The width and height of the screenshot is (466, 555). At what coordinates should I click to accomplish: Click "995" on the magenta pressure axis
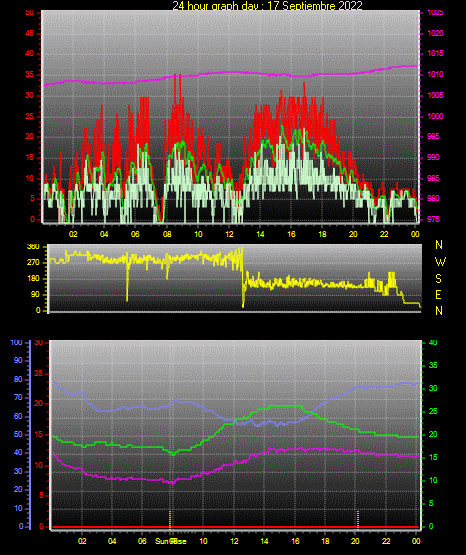[x=433, y=136]
